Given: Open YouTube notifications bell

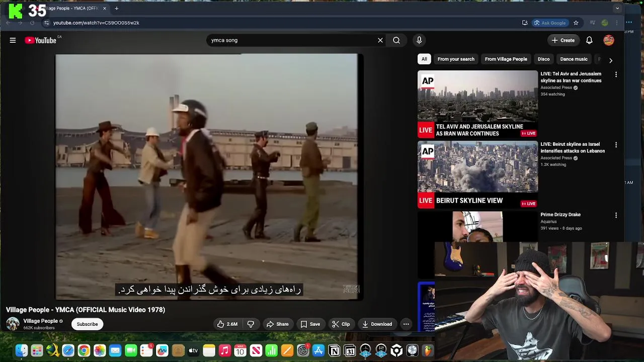Looking at the screenshot, I should tap(589, 40).
